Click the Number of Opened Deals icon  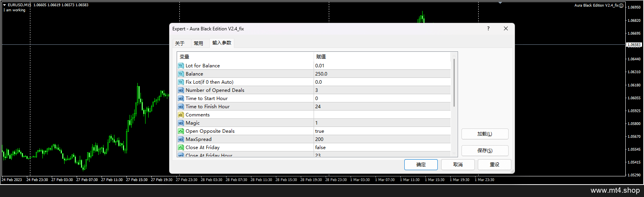click(181, 90)
